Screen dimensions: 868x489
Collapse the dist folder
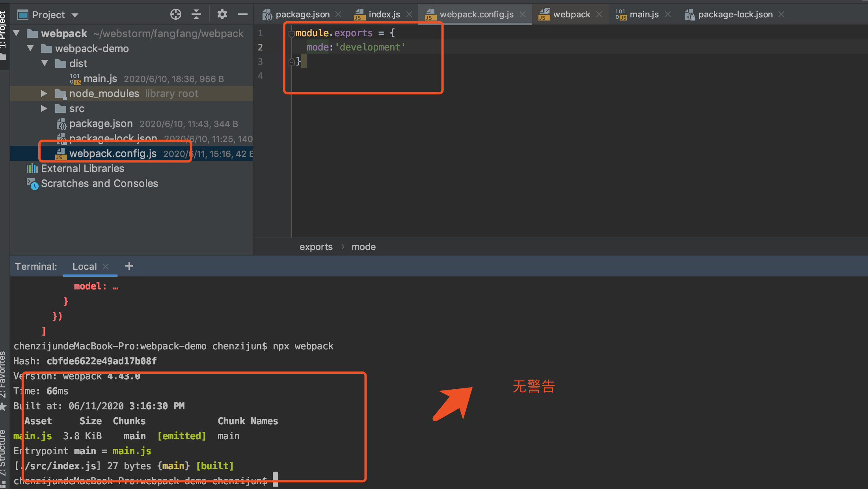(x=45, y=63)
